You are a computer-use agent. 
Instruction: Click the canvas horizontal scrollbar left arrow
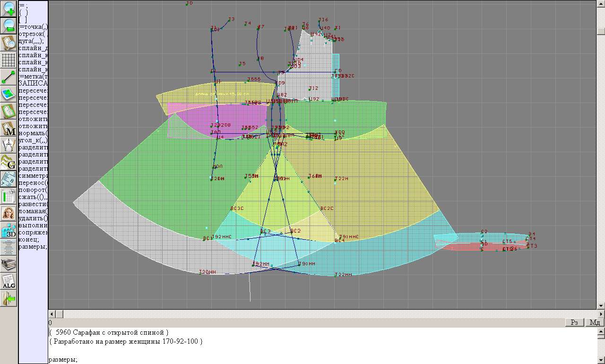click(x=52, y=314)
